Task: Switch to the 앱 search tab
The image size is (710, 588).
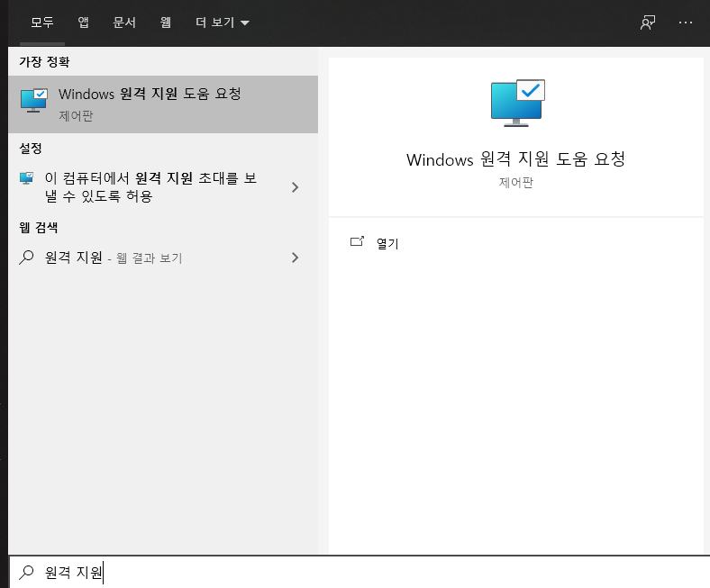Action: tap(83, 23)
